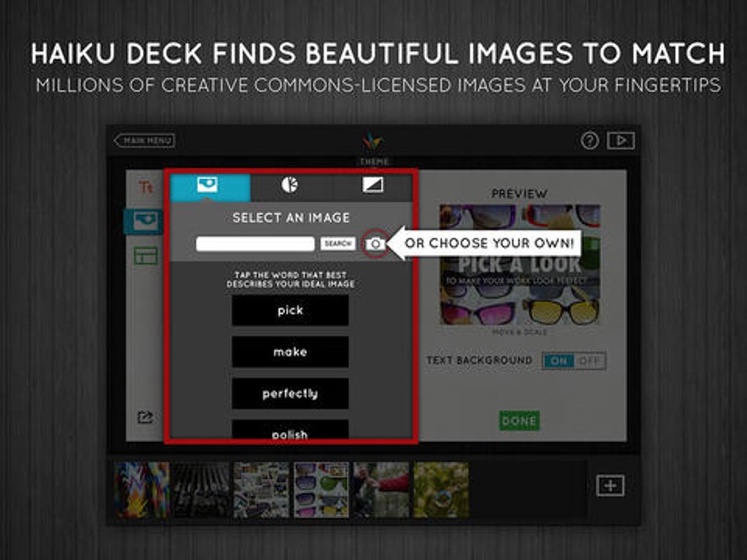This screenshot has height=560, width=747.
Task: Tap the camera icon to choose your own image
Action: pyautogui.click(x=376, y=244)
